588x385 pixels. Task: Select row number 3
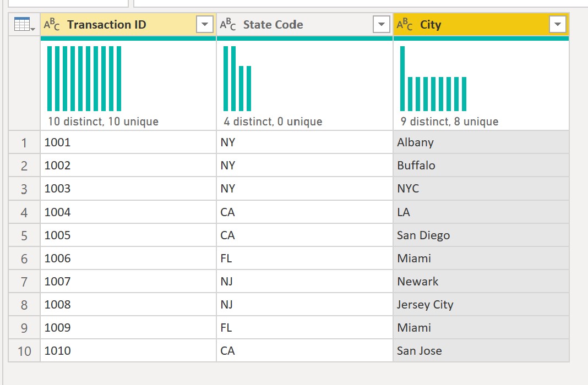pos(24,189)
